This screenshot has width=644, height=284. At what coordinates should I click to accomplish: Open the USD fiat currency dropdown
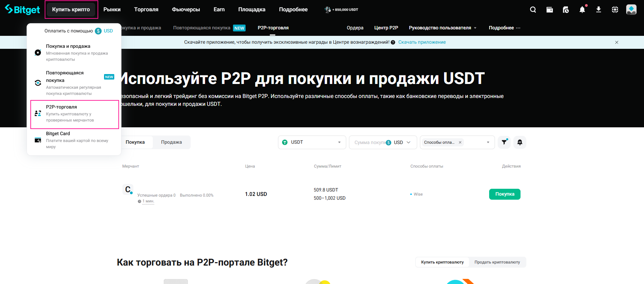click(402, 142)
